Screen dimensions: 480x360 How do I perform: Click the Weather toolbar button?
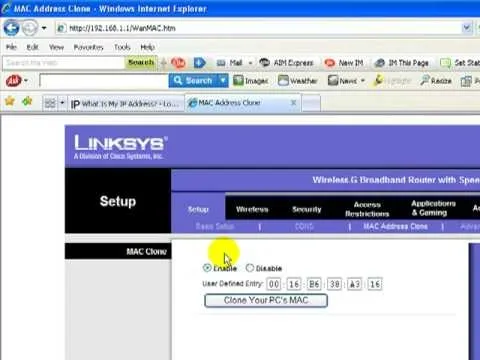click(x=297, y=81)
